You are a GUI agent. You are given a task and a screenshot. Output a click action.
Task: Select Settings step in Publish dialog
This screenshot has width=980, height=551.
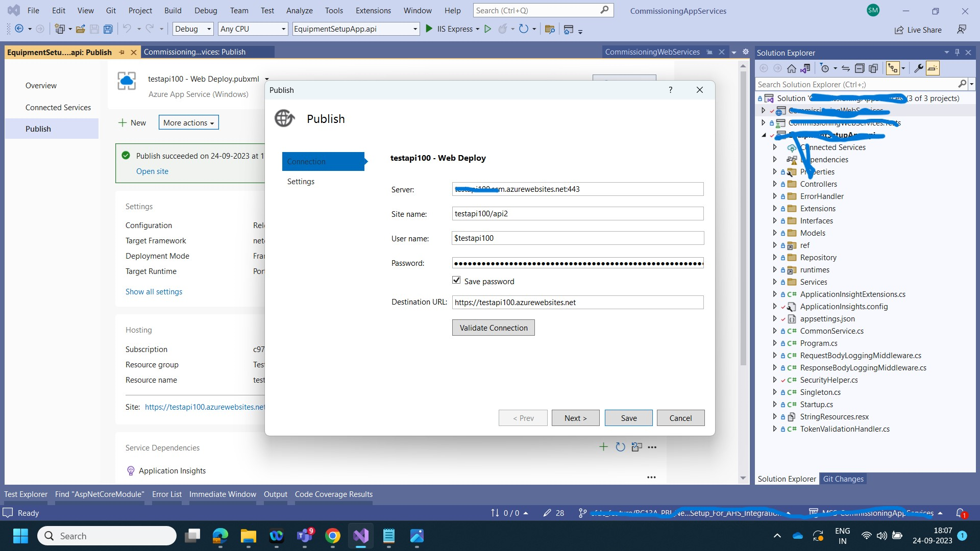pyautogui.click(x=301, y=181)
